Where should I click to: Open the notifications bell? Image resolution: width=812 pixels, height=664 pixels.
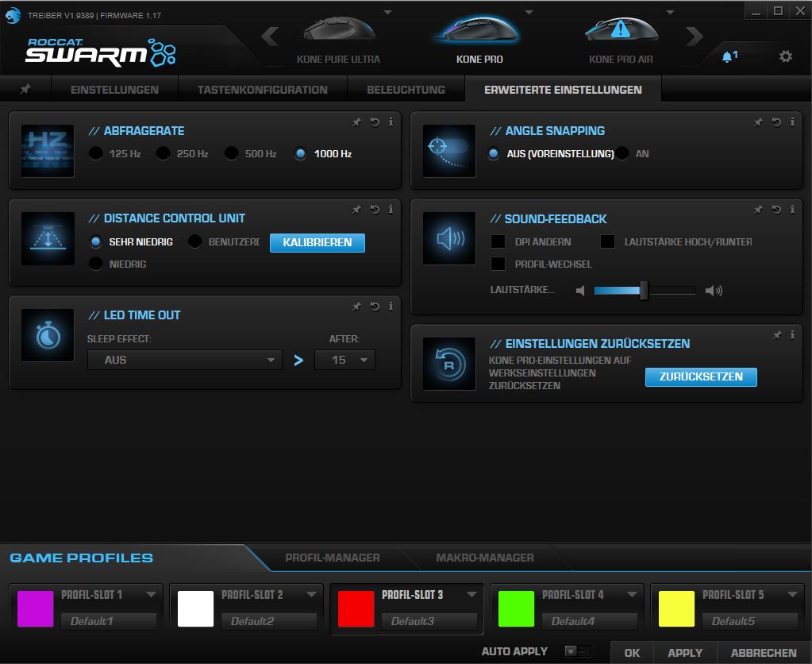pos(729,56)
